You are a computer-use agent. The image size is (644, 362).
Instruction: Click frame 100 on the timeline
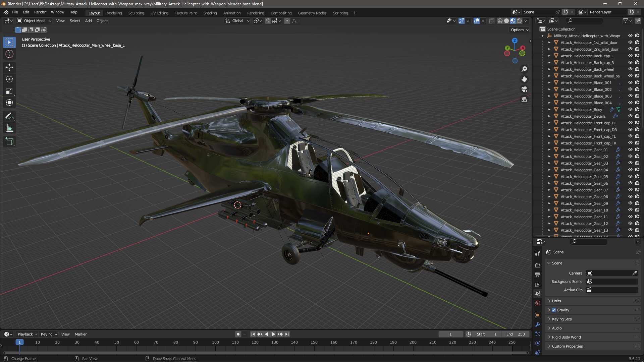tap(215, 343)
